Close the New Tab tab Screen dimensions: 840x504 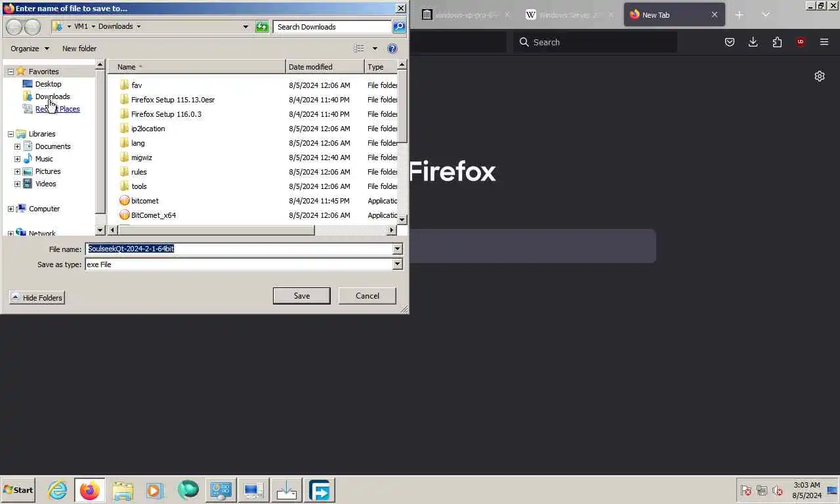tap(715, 14)
